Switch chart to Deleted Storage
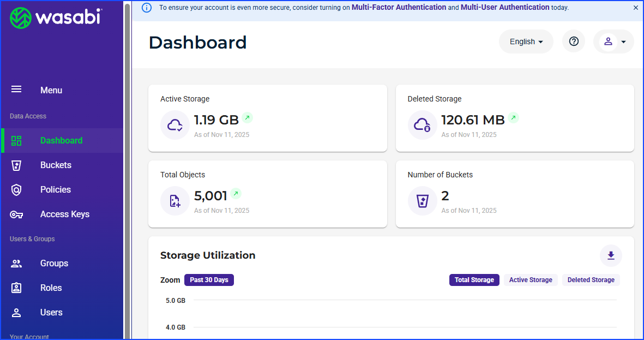The image size is (644, 340). click(591, 280)
